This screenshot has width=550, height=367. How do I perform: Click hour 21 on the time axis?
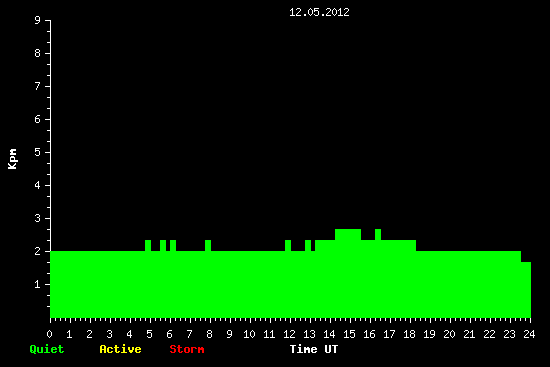469,334
